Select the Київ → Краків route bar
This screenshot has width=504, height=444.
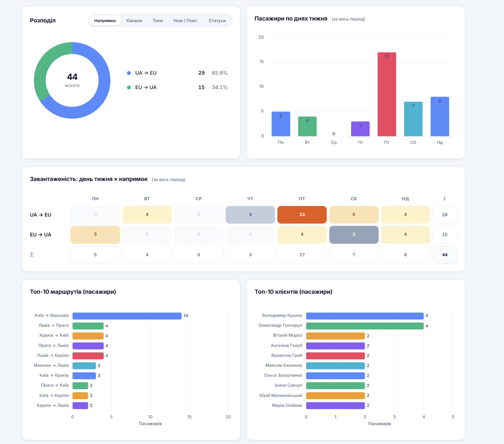(x=84, y=375)
